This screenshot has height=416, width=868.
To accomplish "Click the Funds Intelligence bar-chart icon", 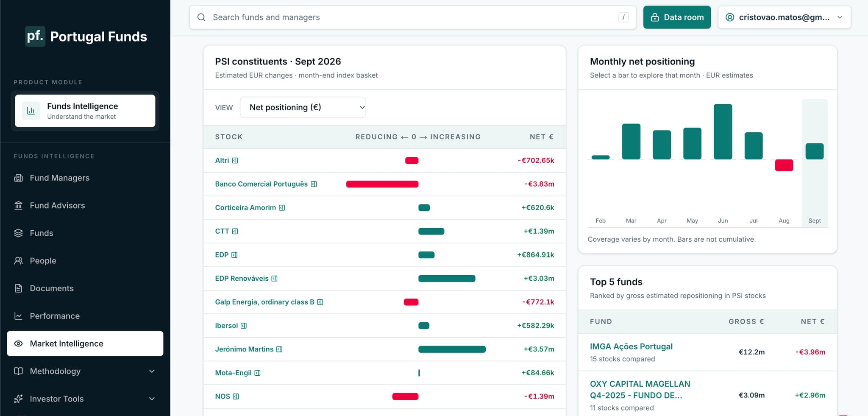I will click(x=31, y=111).
